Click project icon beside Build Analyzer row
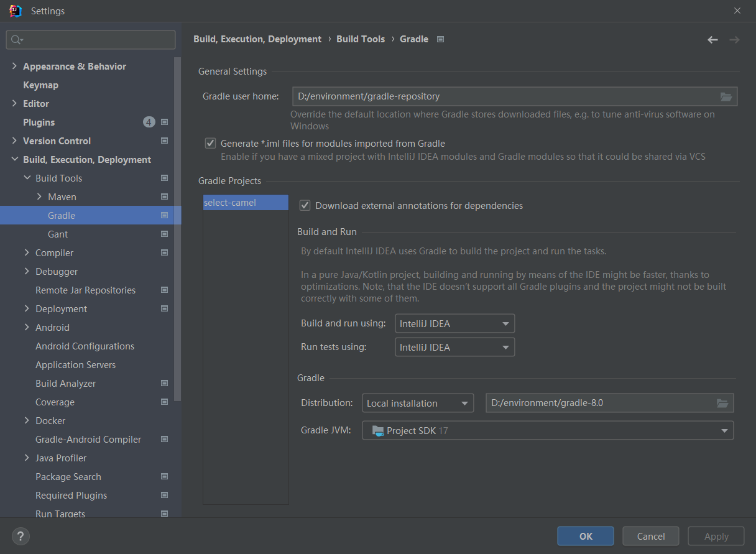This screenshot has width=756, height=554. [164, 383]
